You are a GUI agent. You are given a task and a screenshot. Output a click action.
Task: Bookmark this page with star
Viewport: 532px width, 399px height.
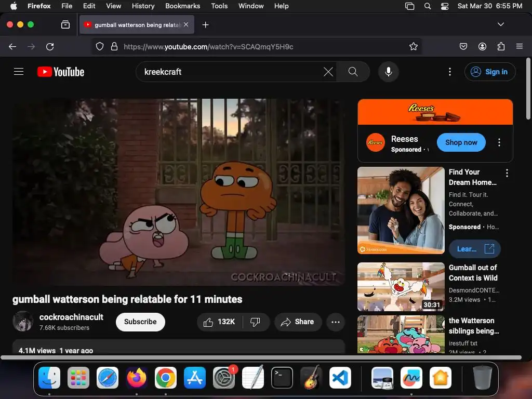tap(413, 46)
